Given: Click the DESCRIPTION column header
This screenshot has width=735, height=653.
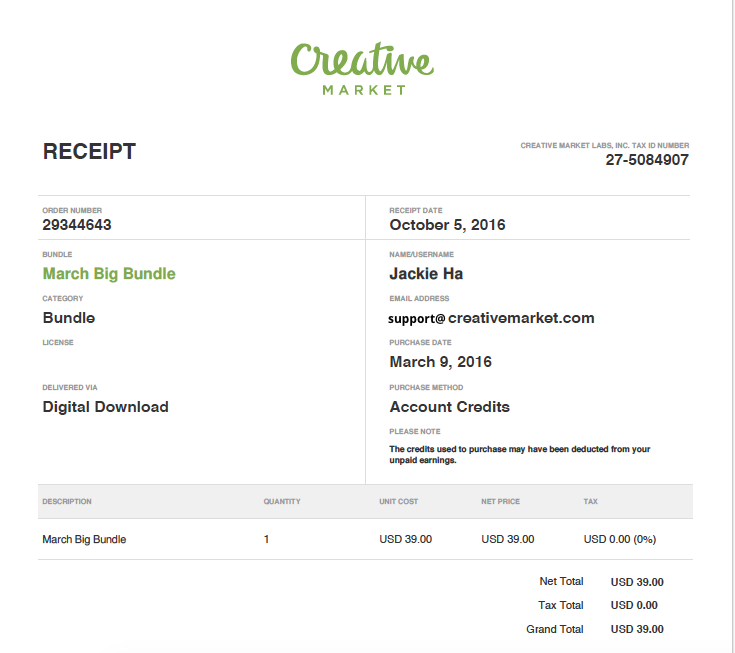Looking at the screenshot, I should pyautogui.click(x=67, y=502).
